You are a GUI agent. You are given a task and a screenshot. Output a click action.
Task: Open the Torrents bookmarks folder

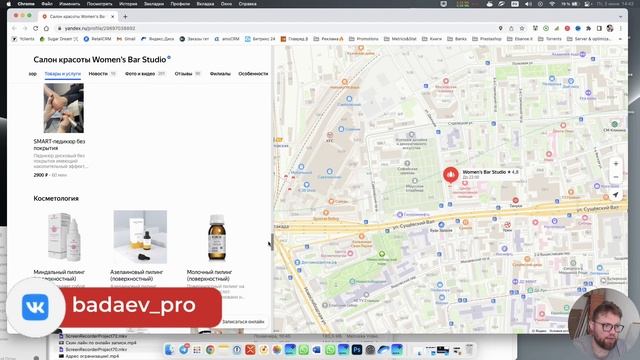pos(550,39)
